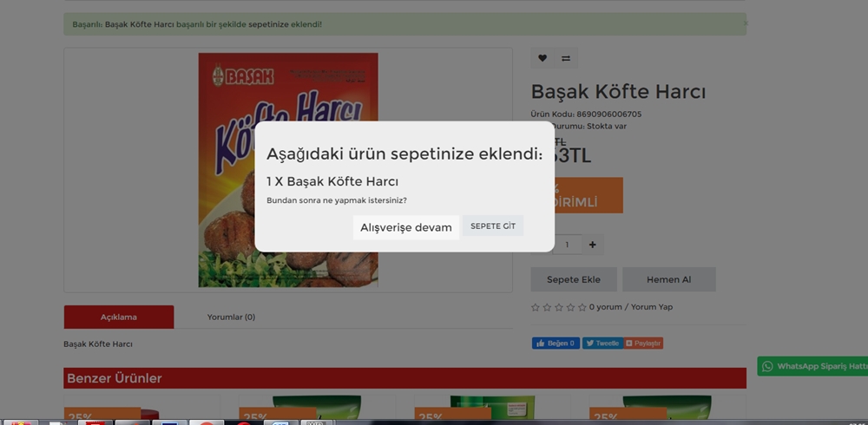Click the Sepete Ekle button

pyautogui.click(x=574, y=279)
